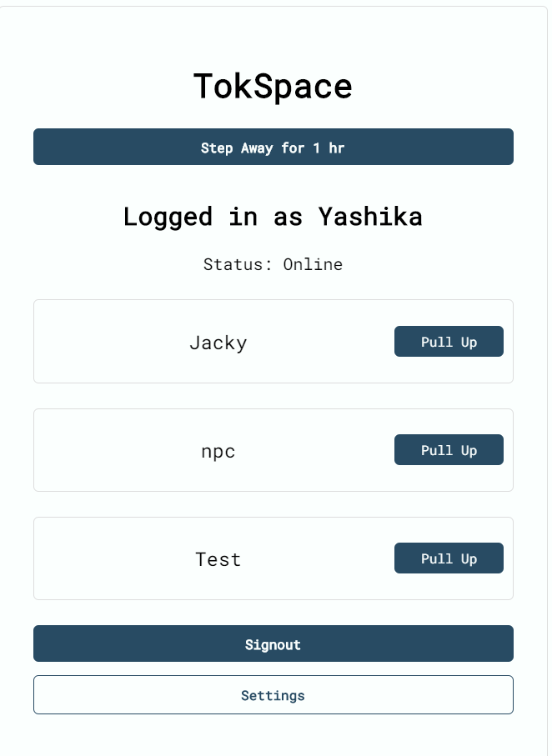The height and width of the screenshot is (756, 552).
Task: Click the words Logged in
Action: click(189, 217)
